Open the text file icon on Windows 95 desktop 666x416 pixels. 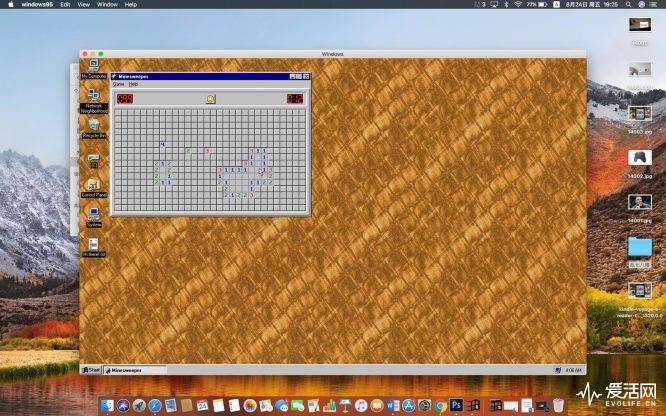click(94, 247)
